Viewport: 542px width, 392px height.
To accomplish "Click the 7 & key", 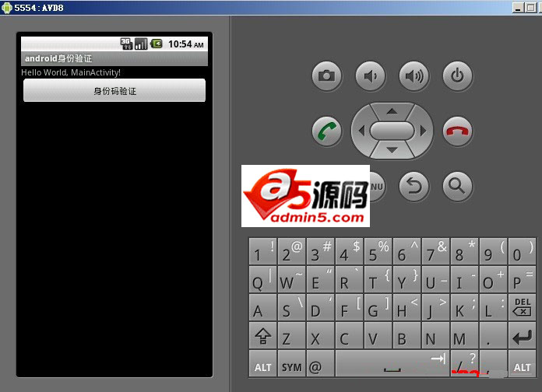I will pos(435,251).
